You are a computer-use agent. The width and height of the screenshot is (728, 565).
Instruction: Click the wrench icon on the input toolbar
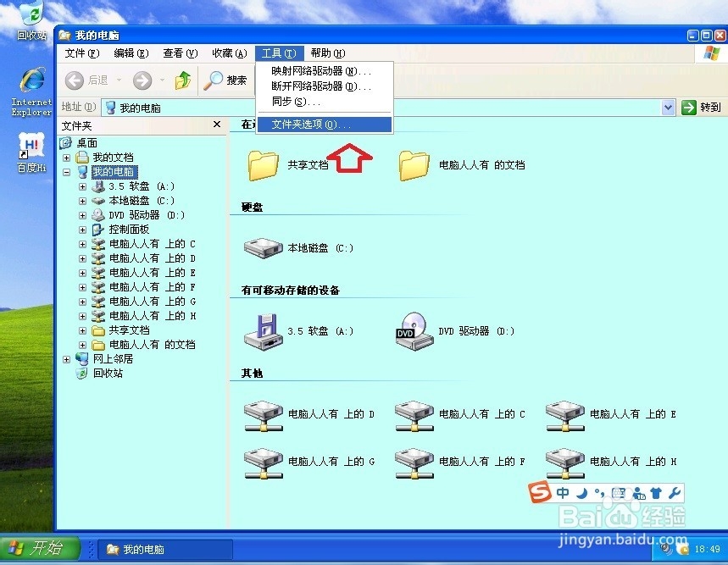tap(675, 491)
